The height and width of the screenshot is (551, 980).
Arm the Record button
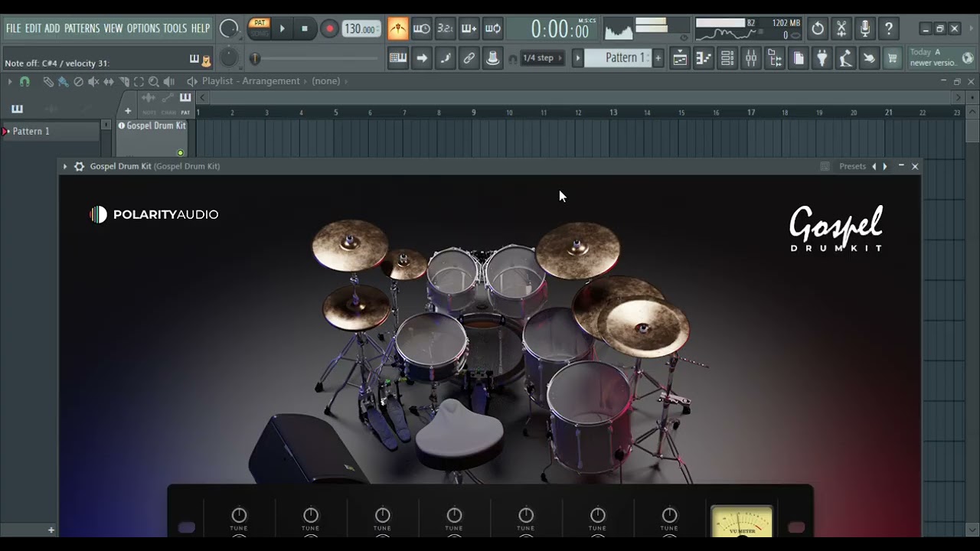[329, 29]
